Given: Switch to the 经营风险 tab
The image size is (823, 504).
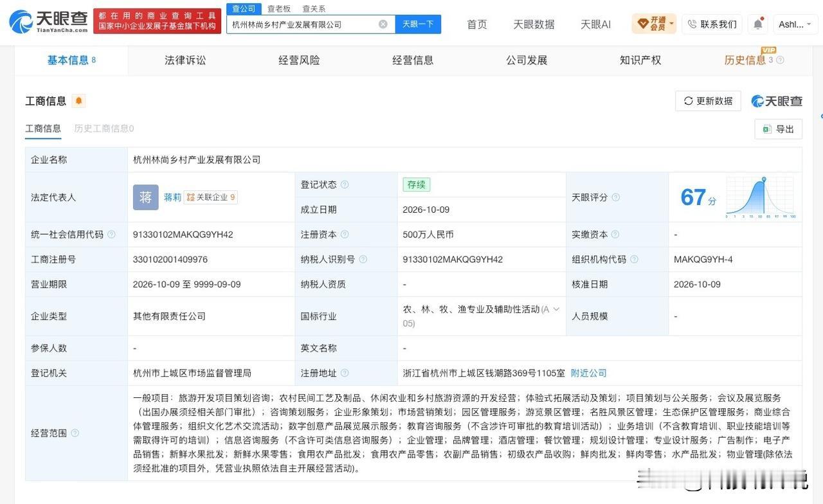Looking at the screenshot, I should [x=299, y=60].
